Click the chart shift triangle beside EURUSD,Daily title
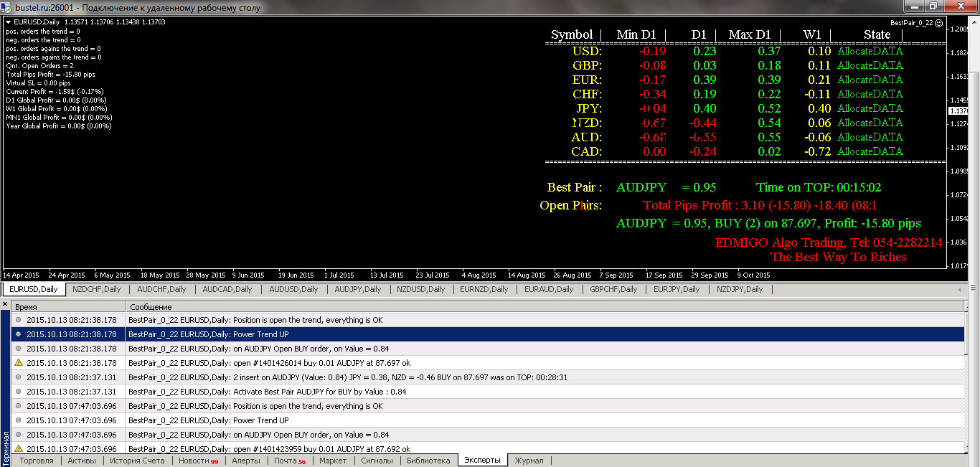 click(x=8, y=22)
